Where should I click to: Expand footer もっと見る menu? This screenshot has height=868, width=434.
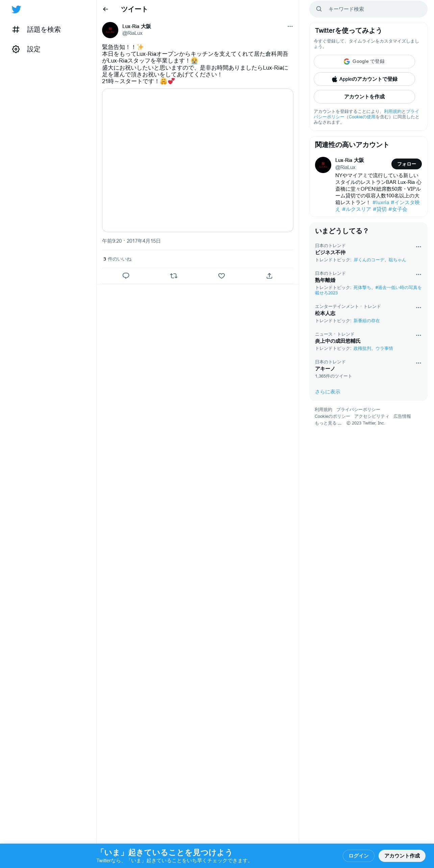click(328, 423)
